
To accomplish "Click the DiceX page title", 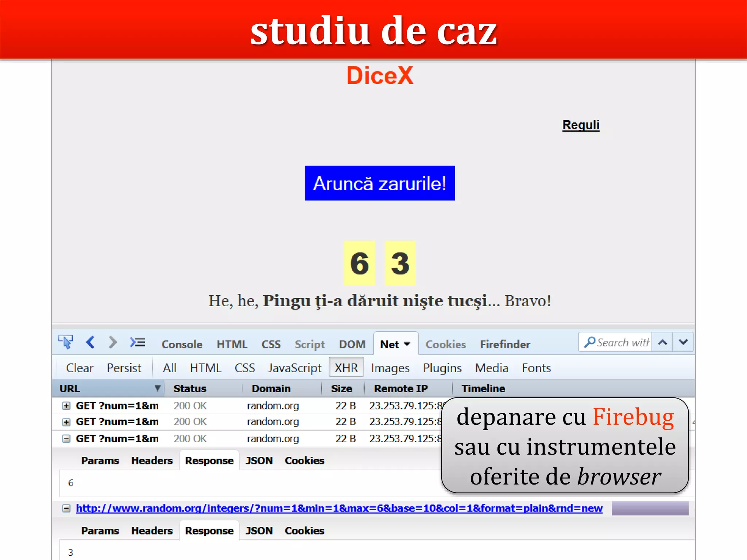I will pyautogui.click(x=380, y=75).
